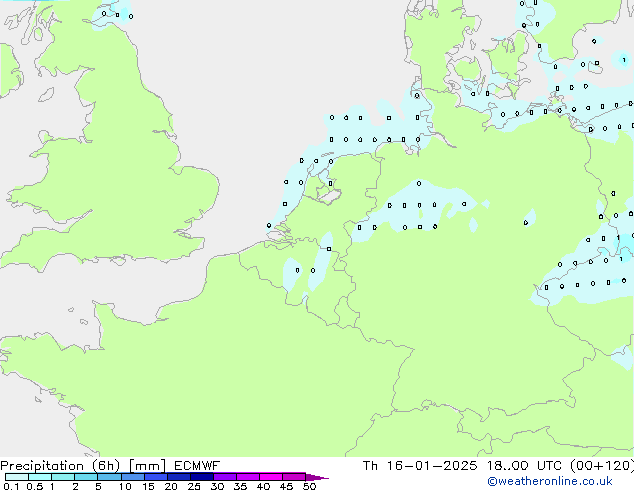
Task: Pick the legend swatch between 1 and 2
Action: click(63, 477)
